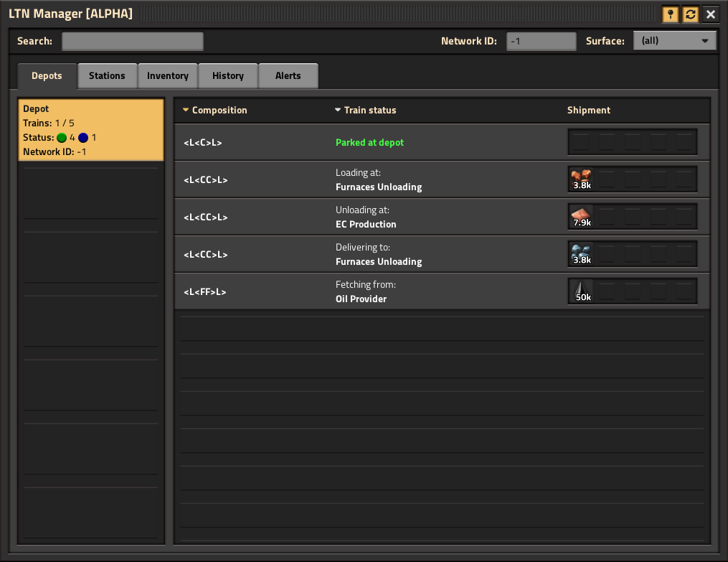Collapse the Composition sort arrow

pyautogui.click(x=186, y=110)
